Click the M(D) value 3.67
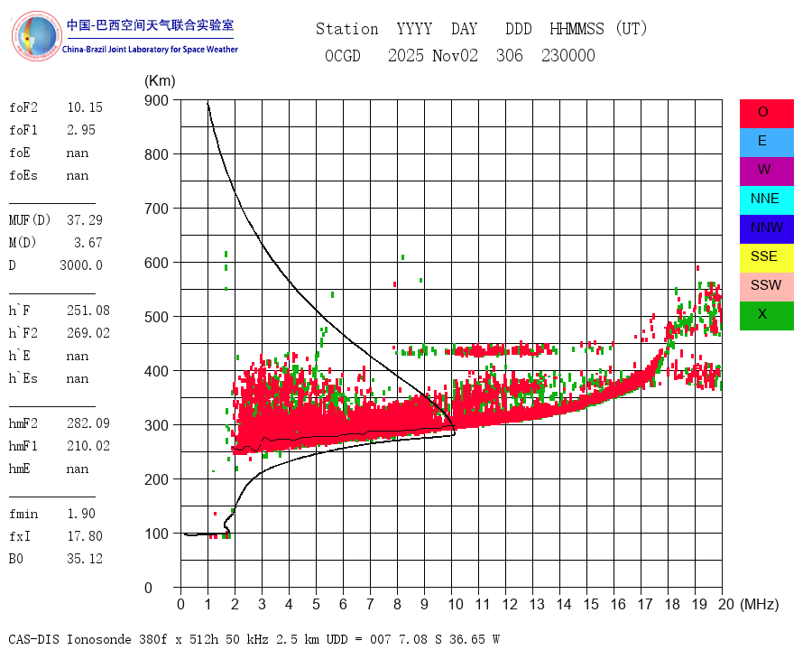 coord(88,243)
